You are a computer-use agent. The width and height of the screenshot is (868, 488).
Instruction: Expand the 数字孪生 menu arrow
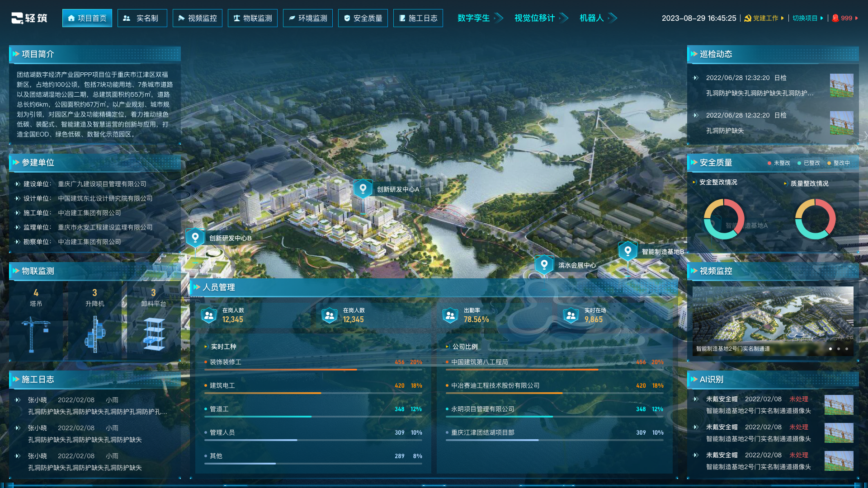(499, 18)
